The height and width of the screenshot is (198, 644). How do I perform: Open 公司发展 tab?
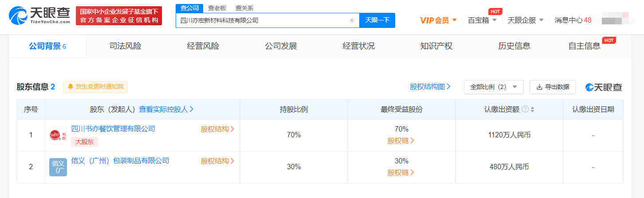(281, 46)
